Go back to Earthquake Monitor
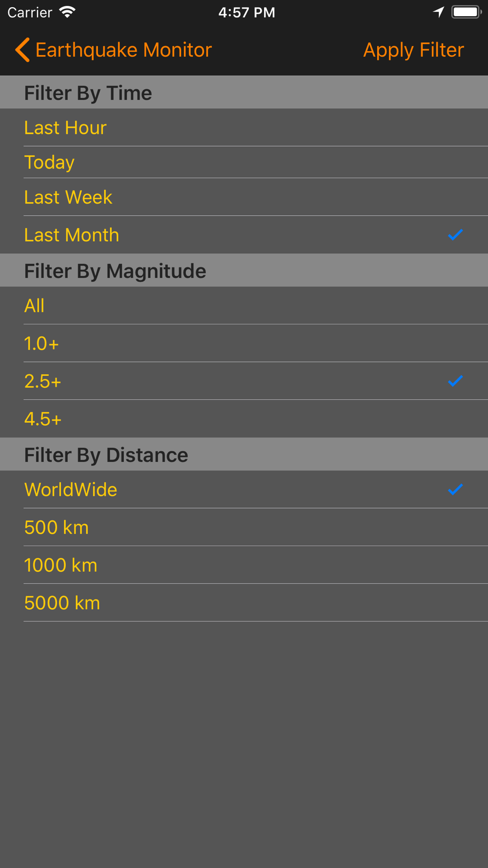Screen dimensions: 488x868 pyautogui.click(x=113, y=50)
